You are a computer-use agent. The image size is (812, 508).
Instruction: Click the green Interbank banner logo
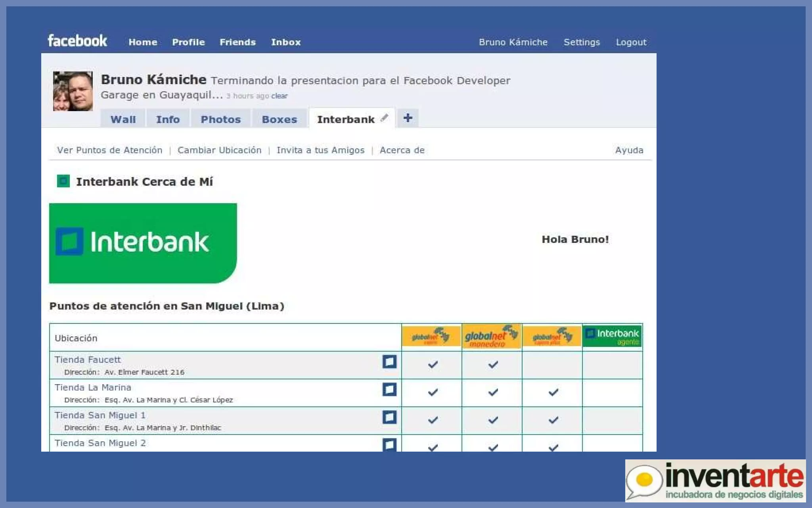coord(143,243)
